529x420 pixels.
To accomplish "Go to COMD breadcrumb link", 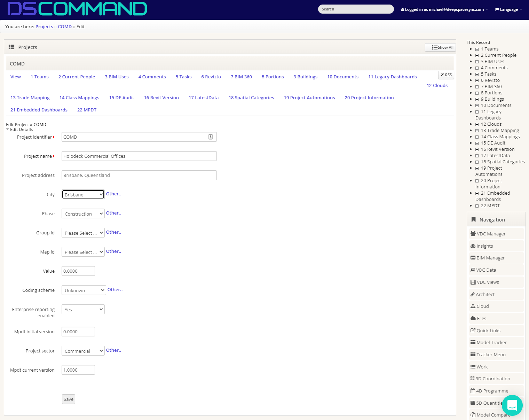I will click(x=65, y=26).
